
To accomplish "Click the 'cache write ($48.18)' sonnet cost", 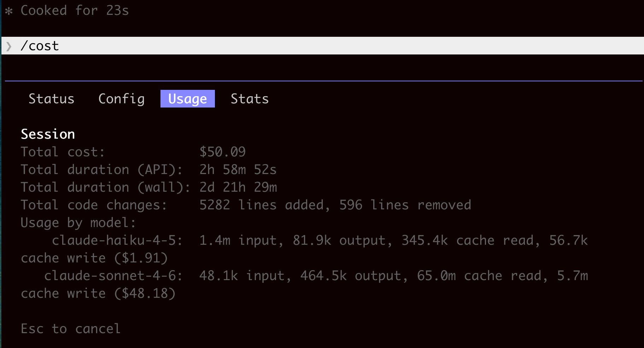I will click(x=98, y=293).
